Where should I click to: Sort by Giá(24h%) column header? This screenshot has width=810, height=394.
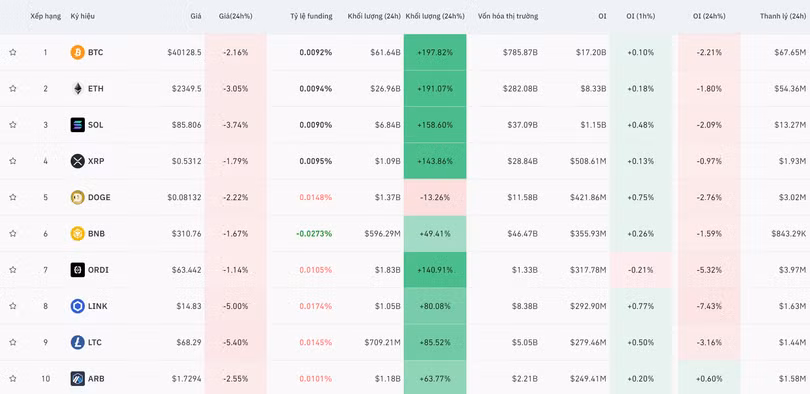236,16
